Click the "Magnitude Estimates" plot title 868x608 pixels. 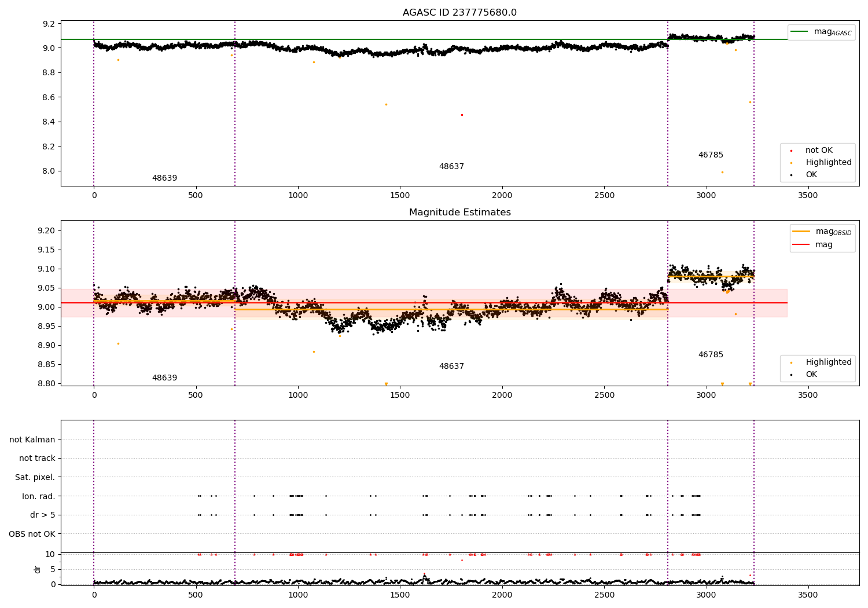pyautogui.click(x=459, y=213)
